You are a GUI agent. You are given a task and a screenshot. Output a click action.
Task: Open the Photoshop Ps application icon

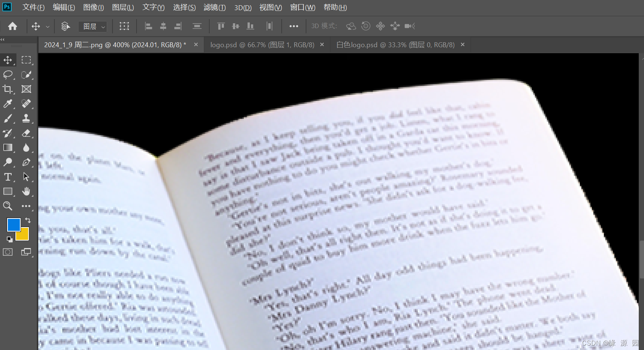click(x=7, y=7)
